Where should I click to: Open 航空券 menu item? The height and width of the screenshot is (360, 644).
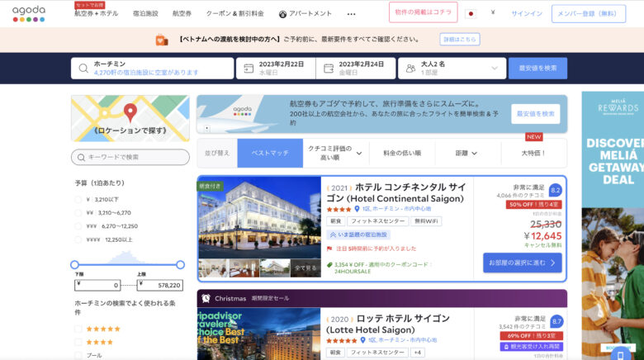pyautogui.click(x=182, y=13)
